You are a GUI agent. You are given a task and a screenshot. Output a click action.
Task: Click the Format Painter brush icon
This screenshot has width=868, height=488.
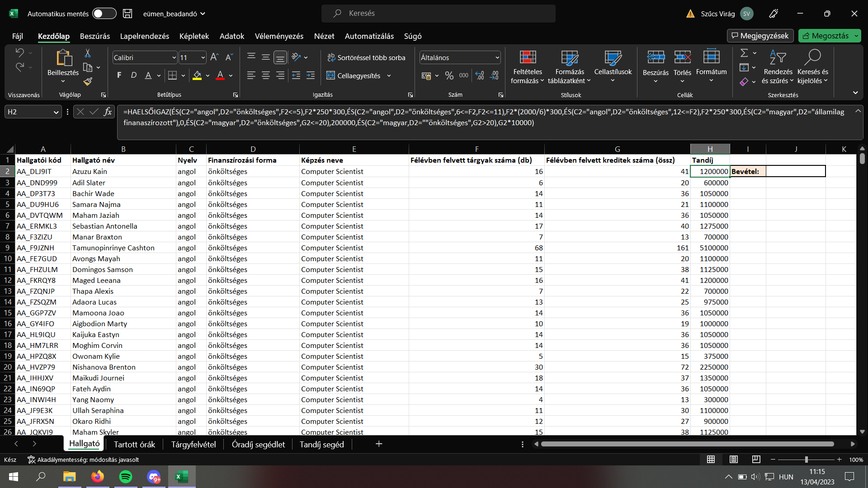88,81
